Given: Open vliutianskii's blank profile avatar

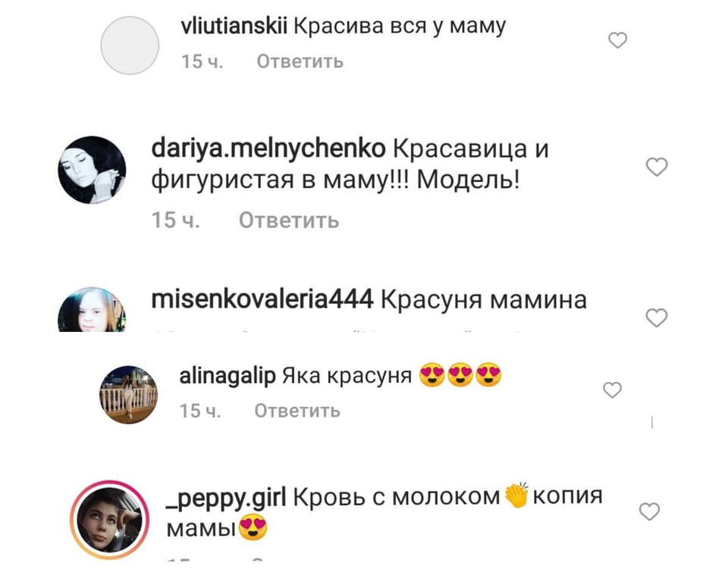Looking at the screenshot, I should (130, 45).
